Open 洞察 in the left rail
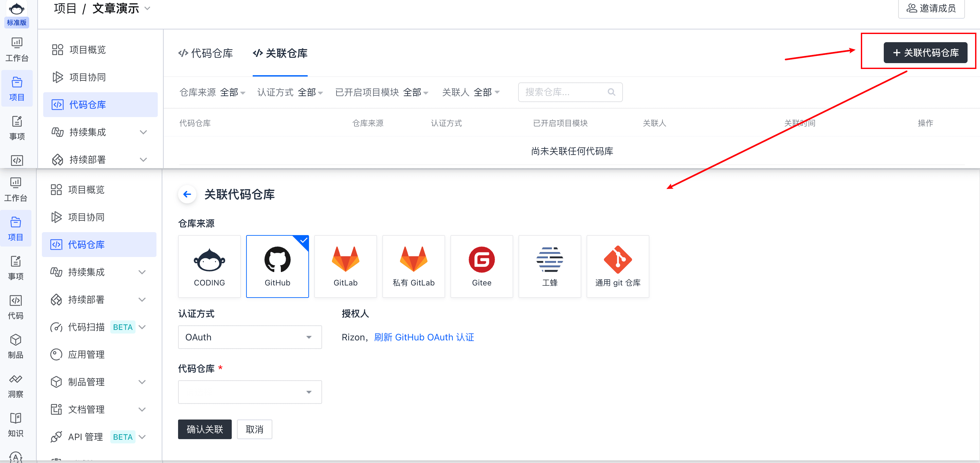The image size is (980, 463). pos(16,386)
